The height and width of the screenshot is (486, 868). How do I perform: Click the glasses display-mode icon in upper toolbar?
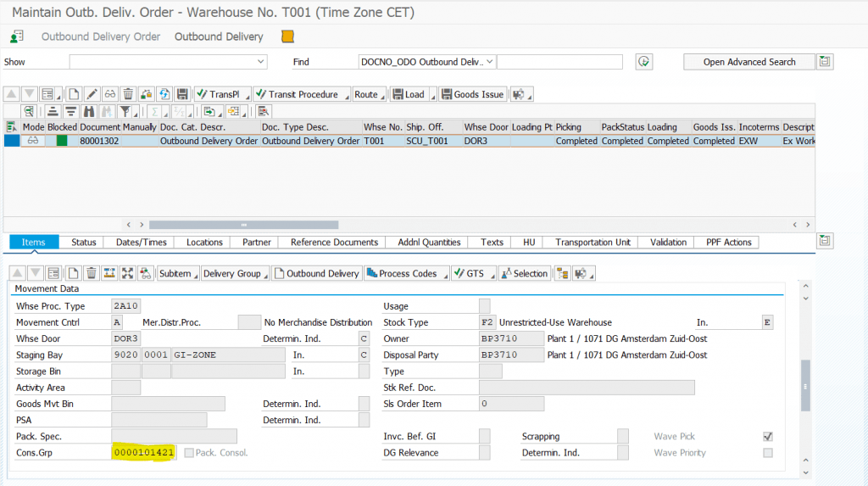point(110,94)
